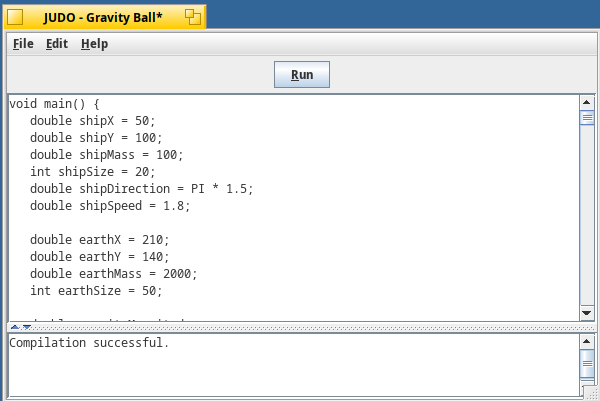
Task: Click the output pane scroll up arrow
Action: point(587,341)
